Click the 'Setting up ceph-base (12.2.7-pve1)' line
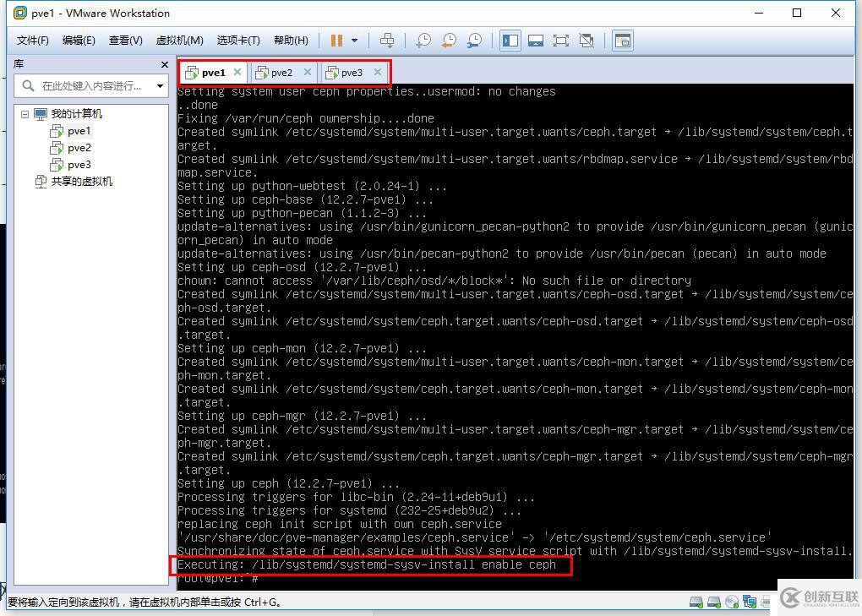 pos(305,199)
